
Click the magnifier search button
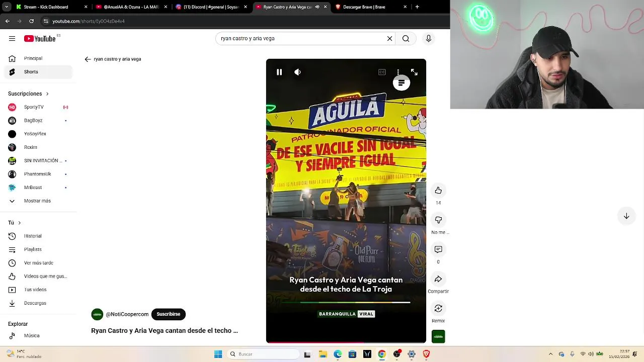click(x=406, y=39)
